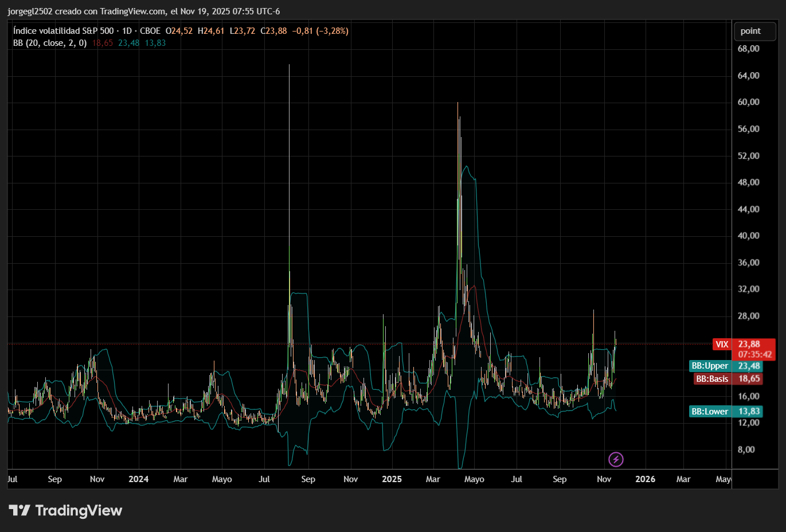Open the BB (20, close, 2, 0) indicator legend
Image resolution: width=786 pixels, height=532 pixels.
[50, 43]
